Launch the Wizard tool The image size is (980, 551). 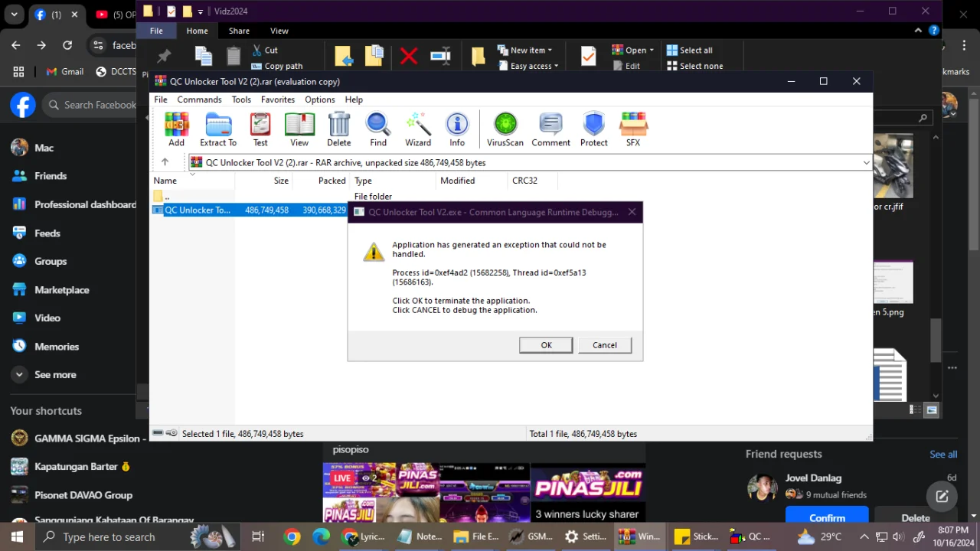(418, 129)
